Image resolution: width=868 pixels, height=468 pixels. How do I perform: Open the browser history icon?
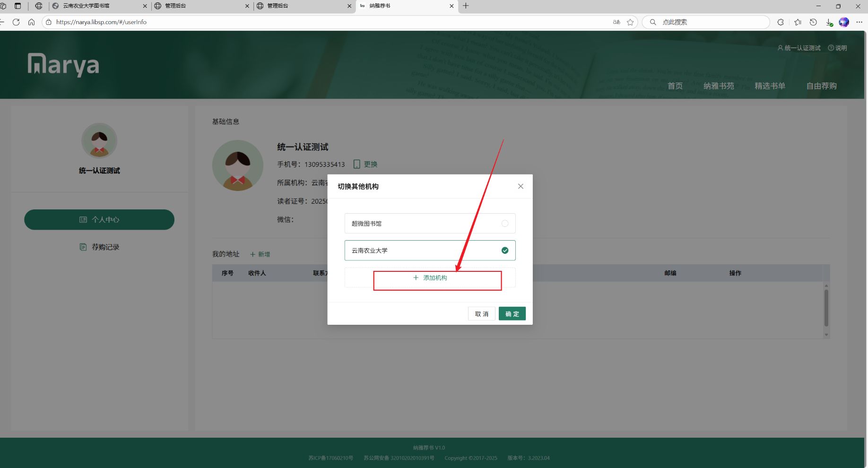(x=813, y=22)
